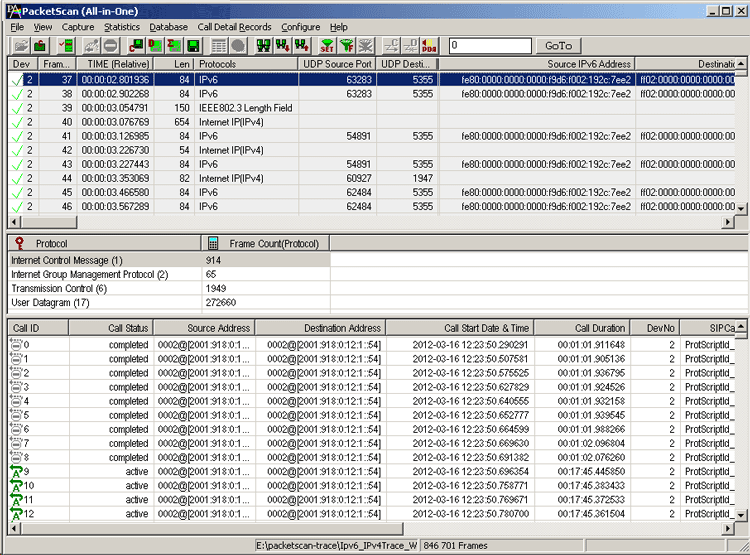
Task: Click the GoTo button
Action: (558, 46)
